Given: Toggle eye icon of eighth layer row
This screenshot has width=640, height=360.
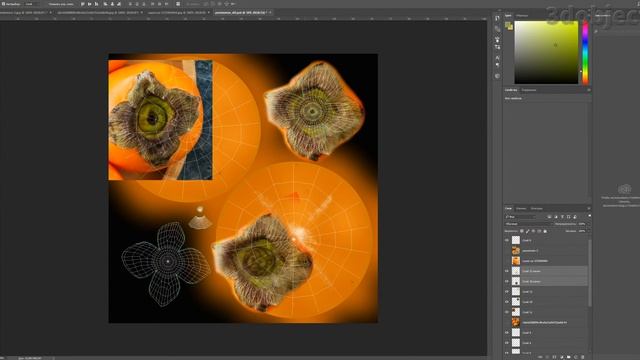Looking at the screenshot, I should coord(507,312).
